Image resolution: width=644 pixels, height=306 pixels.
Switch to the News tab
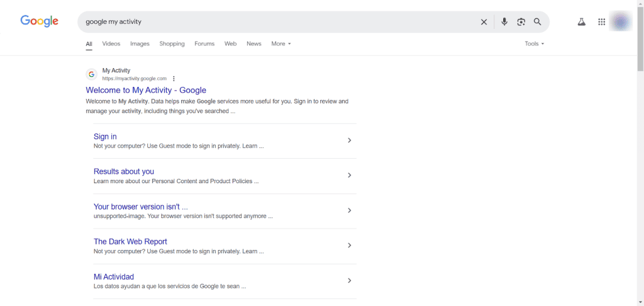tap(254, 43)
